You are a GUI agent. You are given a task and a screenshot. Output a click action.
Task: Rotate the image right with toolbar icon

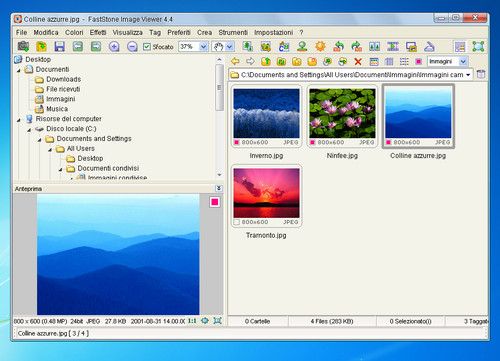[x=357, y=46]
